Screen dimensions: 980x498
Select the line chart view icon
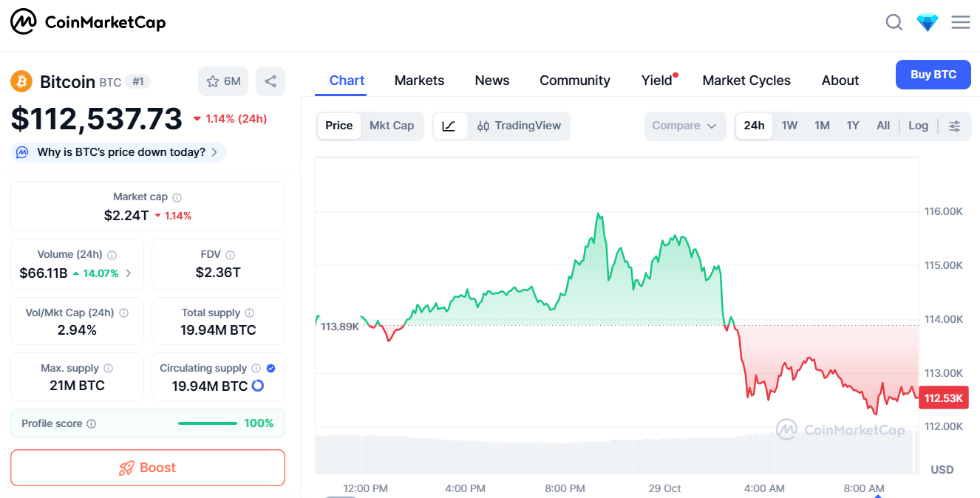coord(449,126)
